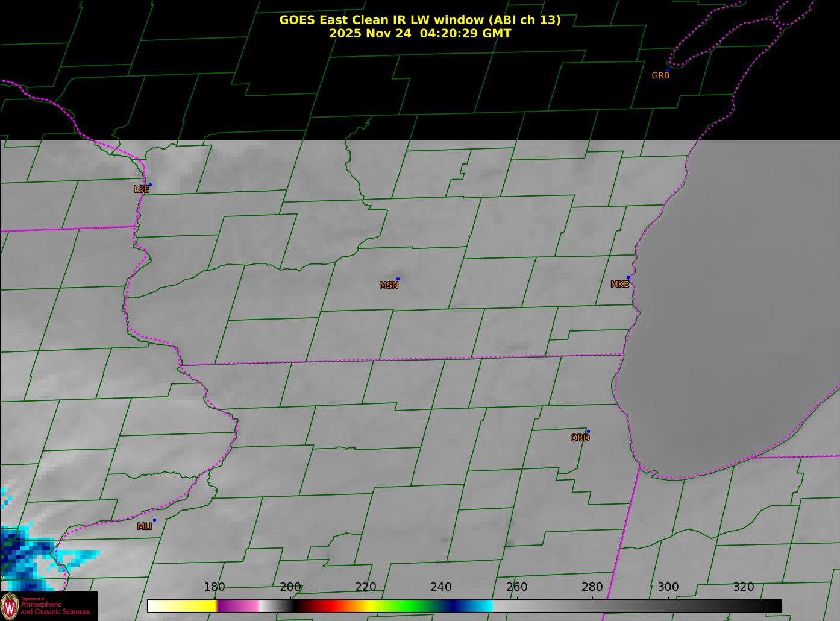Image resolution: width=840 pixels, height=621 pixels.
Task: Pick the LSE station label
Action: click(141, 189)
